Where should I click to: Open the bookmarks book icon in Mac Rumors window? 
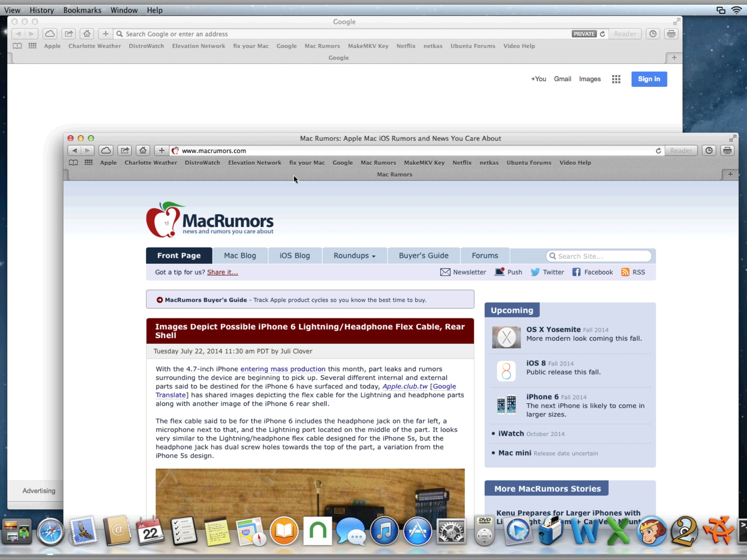pyautogui.click(x=73, y=163)
